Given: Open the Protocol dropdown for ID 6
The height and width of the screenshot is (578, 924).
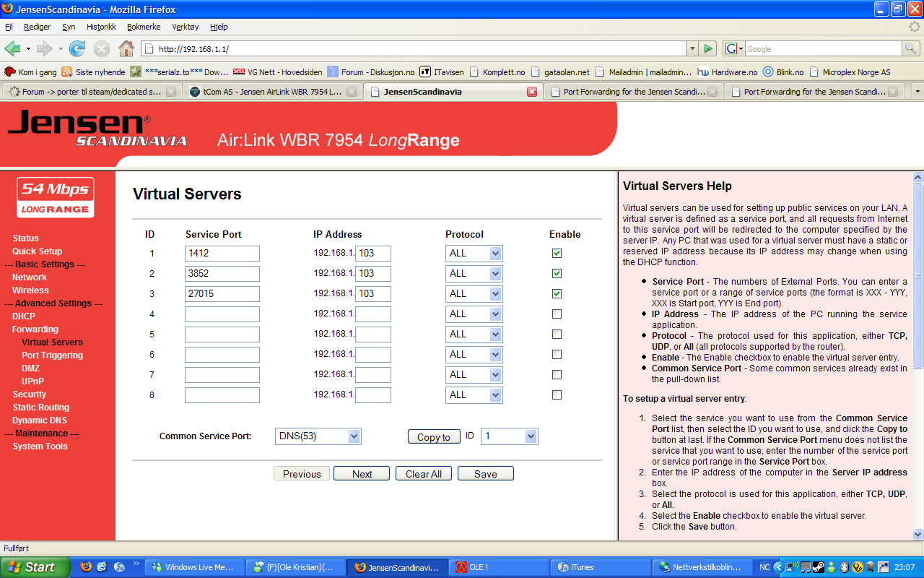Looking at the screenshot, I should (474, 355).
